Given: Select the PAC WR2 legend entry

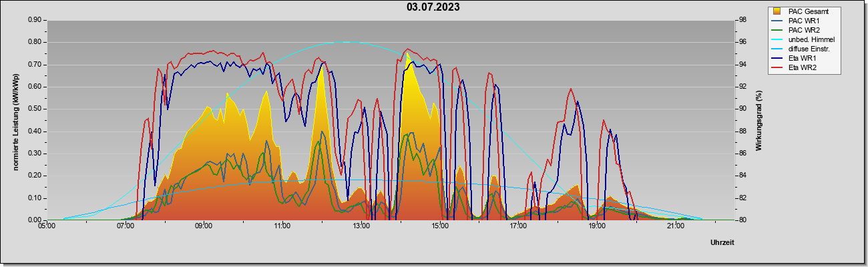Looking at the screenshot, I should coord(803,30).
